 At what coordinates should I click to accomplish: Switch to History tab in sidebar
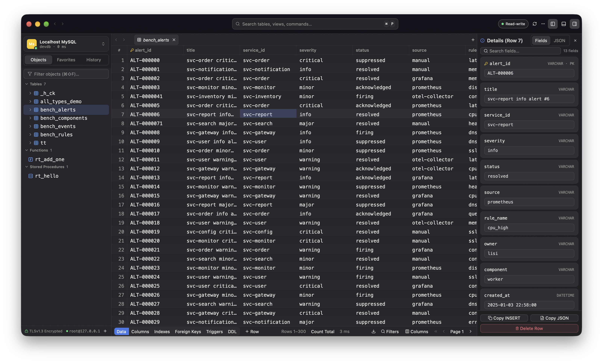point(93,60)
